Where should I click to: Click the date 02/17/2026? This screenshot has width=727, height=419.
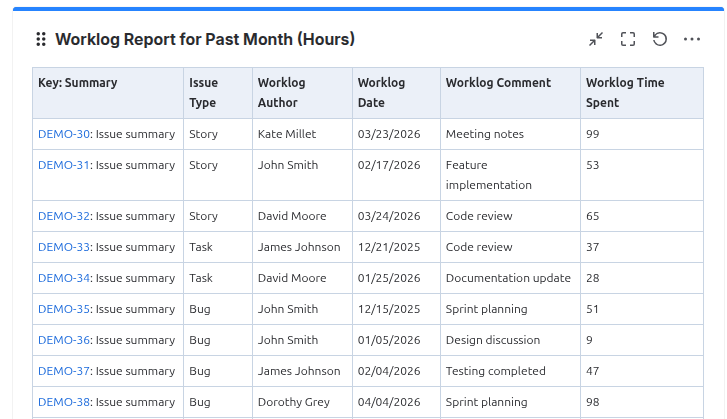point(389,165)
